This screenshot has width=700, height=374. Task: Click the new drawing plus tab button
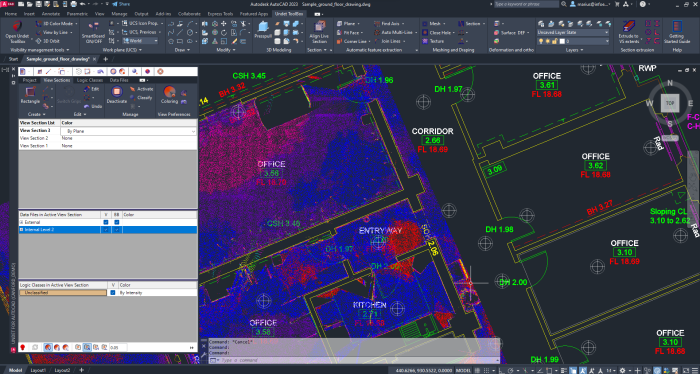[106, 59]
